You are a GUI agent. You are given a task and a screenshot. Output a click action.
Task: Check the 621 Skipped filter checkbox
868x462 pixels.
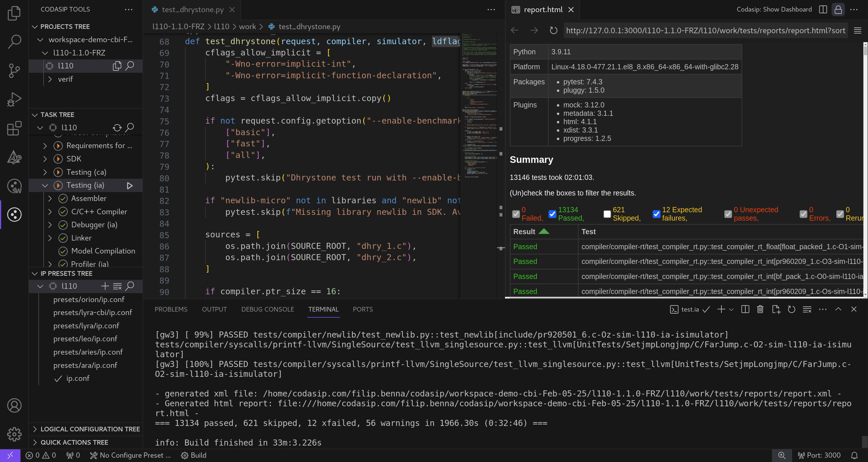[x=607, y=214]
